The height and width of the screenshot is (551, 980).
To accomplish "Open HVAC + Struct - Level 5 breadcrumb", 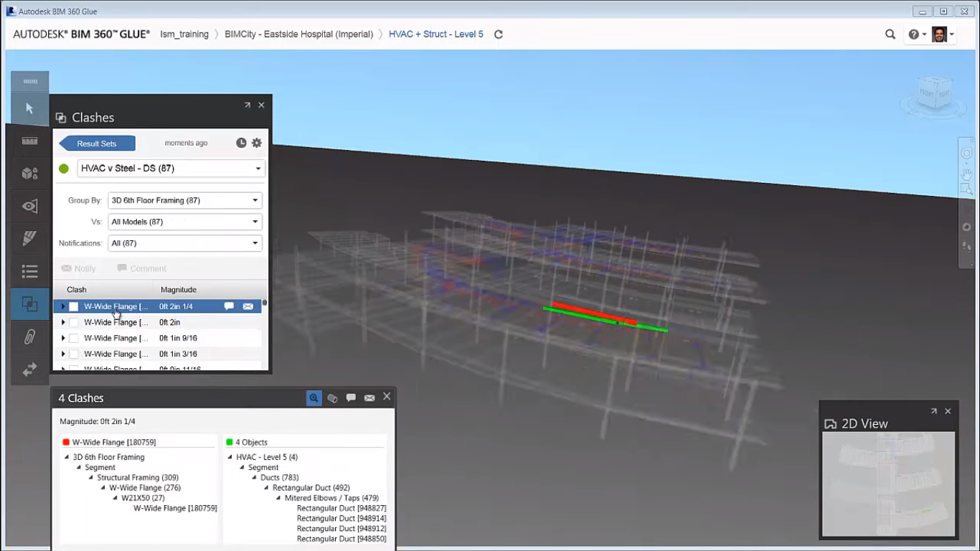I will (436, 34).
